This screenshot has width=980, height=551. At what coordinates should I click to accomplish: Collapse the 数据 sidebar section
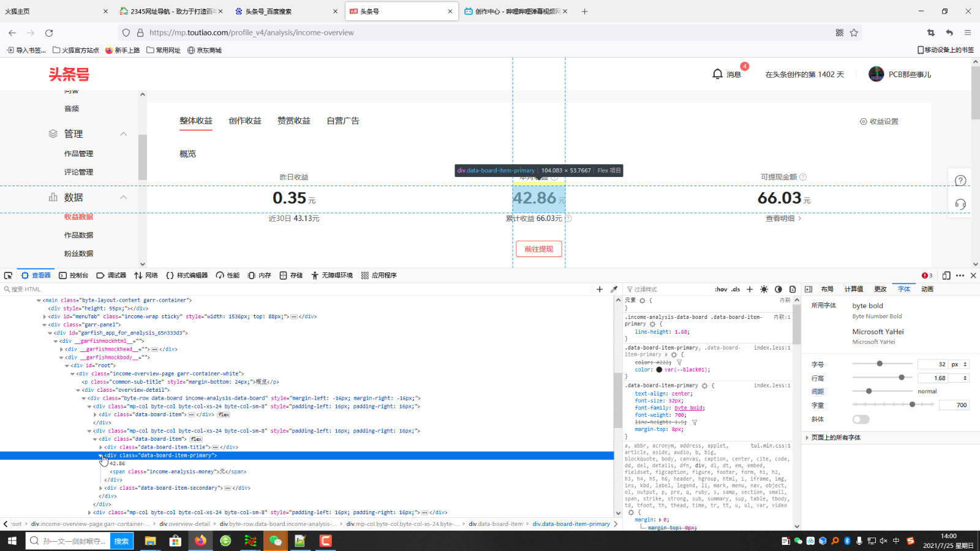[x=123, y=197]
